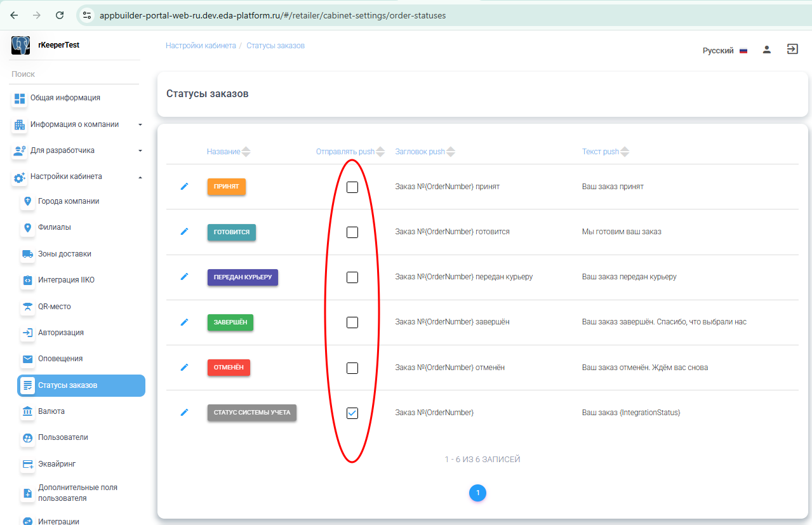Viewport: 812px width, 525px height.
Task: Edit the СТАТУС СИСТЕМЫ УЧЕТА row via pencil
Action: 185,413
